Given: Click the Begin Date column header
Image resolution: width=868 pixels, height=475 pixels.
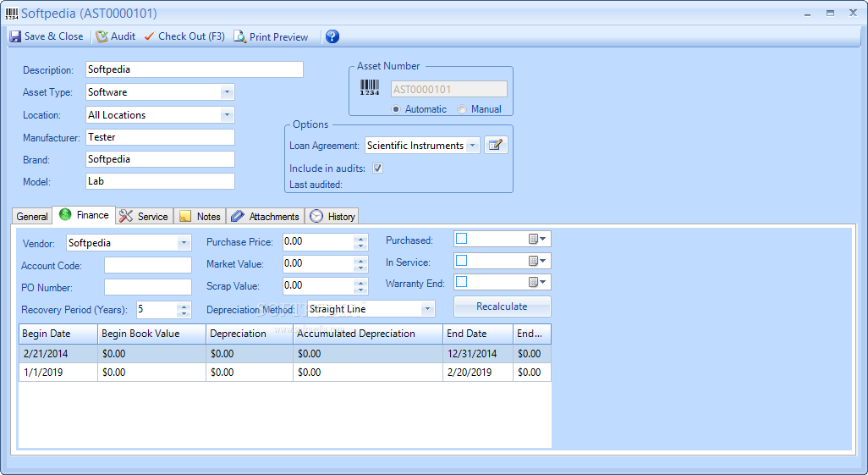Looking at the screenshot, I should coord(58,334).
